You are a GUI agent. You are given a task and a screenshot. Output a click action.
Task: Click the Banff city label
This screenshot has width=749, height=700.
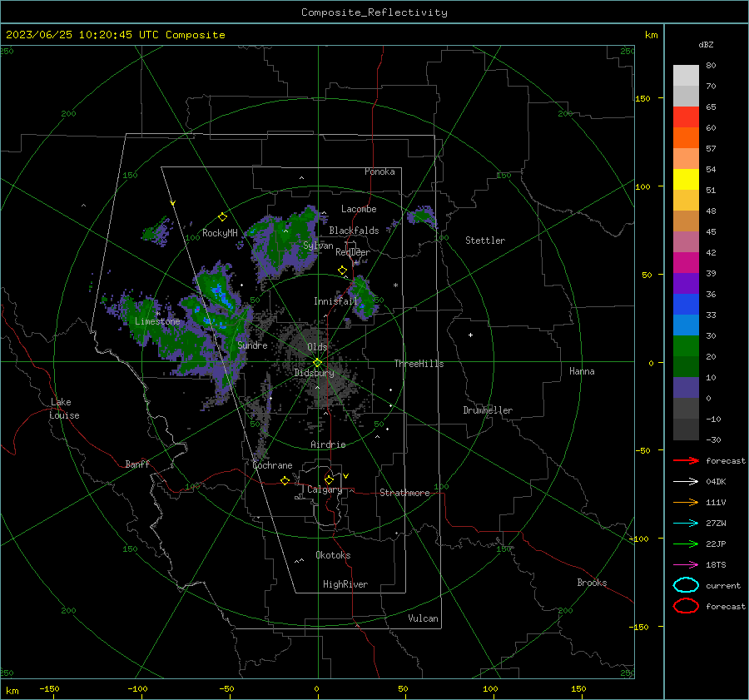coord(137,464)
